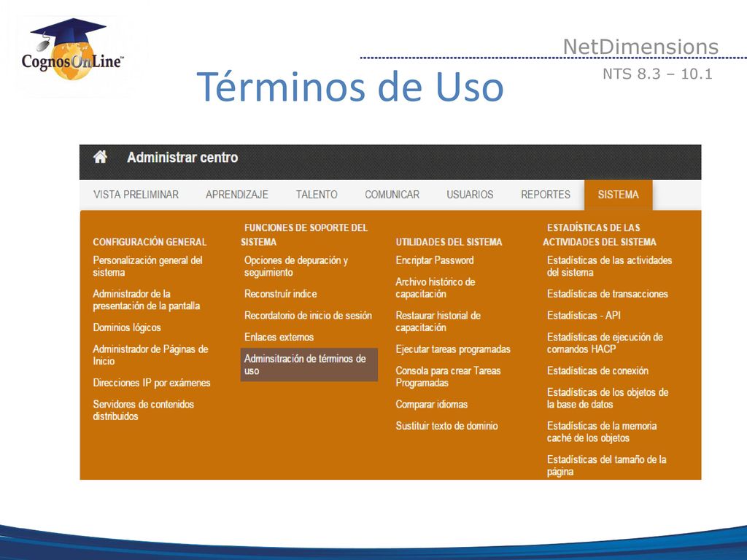747x560 pixels.
Task: Open Personalización general del sistema
Action: [147, 266]
